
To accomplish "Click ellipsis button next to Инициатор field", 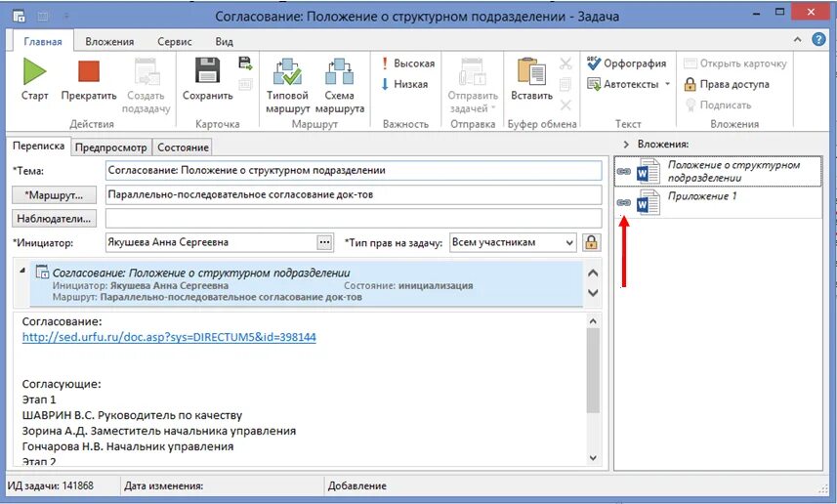I will 324,242.
